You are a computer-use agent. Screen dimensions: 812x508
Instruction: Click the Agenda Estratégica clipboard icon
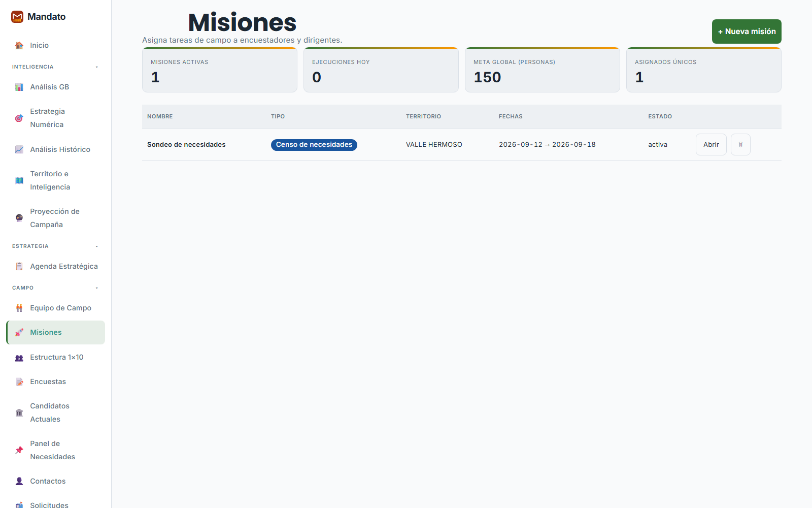[x=19, y=266]
